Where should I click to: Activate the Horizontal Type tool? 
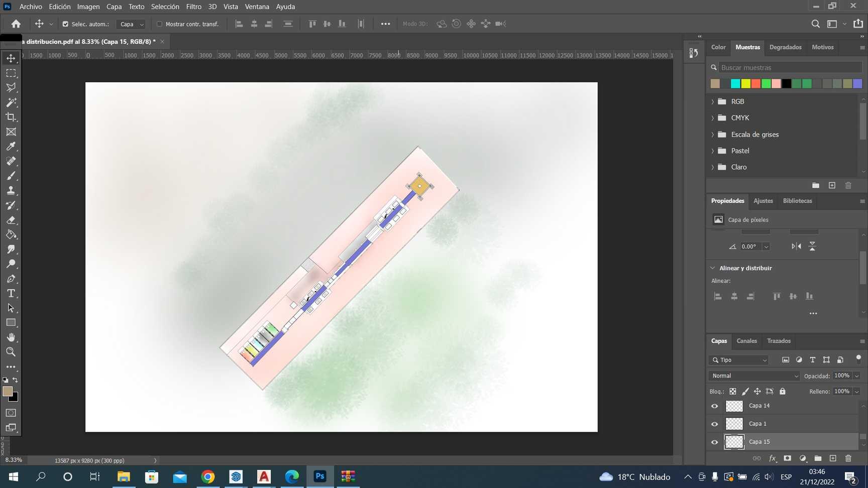pos(11,293)
